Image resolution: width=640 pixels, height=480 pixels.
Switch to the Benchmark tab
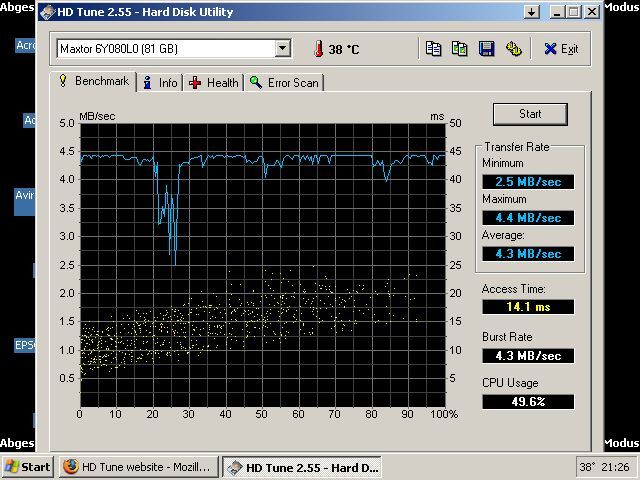(x=93, y=81)
